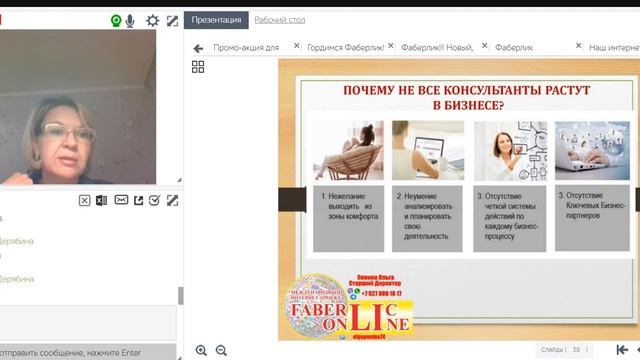This screenshot has width=640, height=360.
Task: Click the Отсутствие четкой системы действий box
Action: 510,219
